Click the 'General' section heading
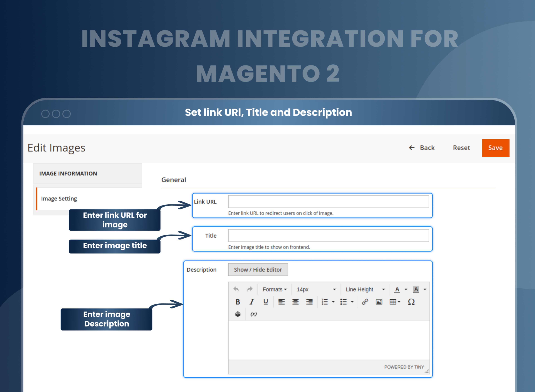Image resolution: width=535 pixels, height=392 pixels. (174, 180)
